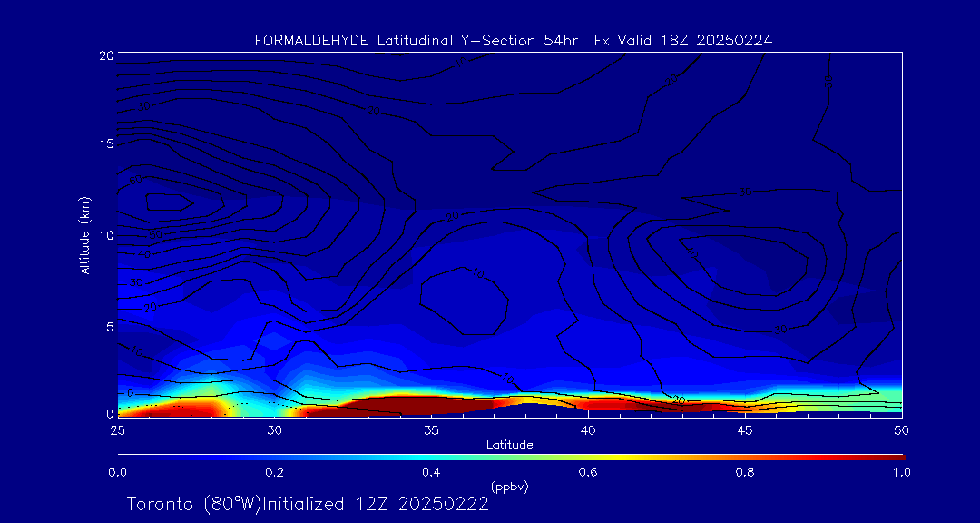
Task: Click the altitude axis tick label 20
Action: tap(105, 54)
